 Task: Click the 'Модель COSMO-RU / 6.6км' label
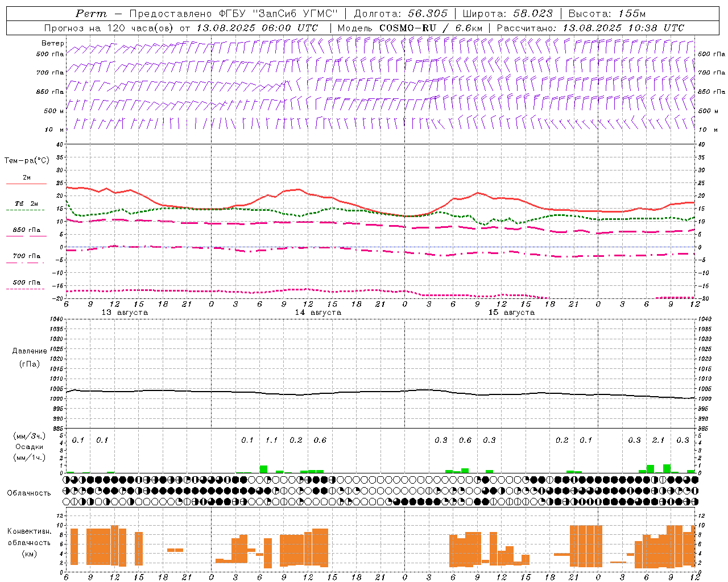pos(410,28)
